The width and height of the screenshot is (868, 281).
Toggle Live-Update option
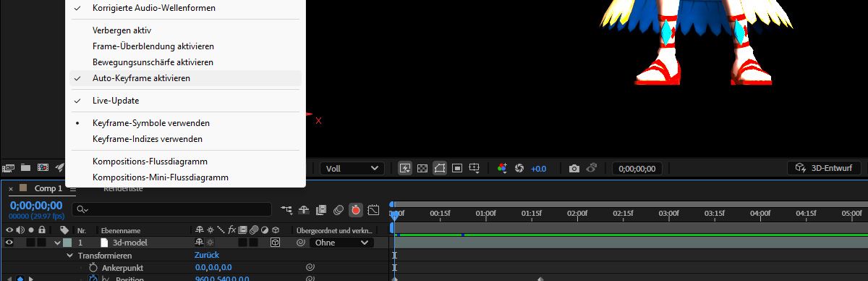click(x=185, y=101)
